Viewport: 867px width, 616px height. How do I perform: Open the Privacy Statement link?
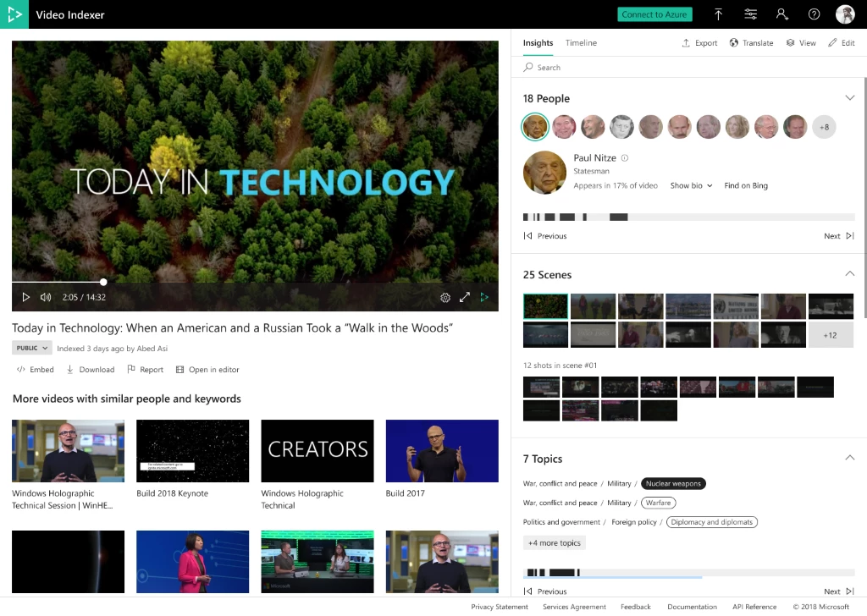[x=500, y=607]
